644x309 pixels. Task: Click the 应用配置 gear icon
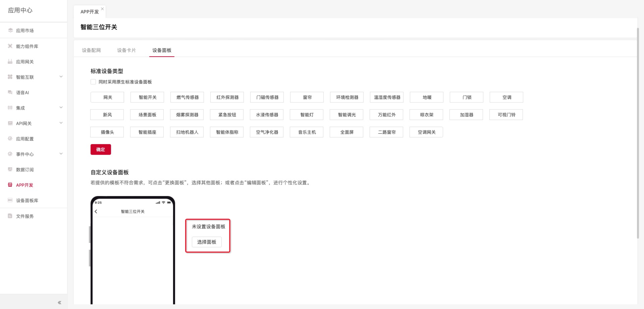(10, 138)
